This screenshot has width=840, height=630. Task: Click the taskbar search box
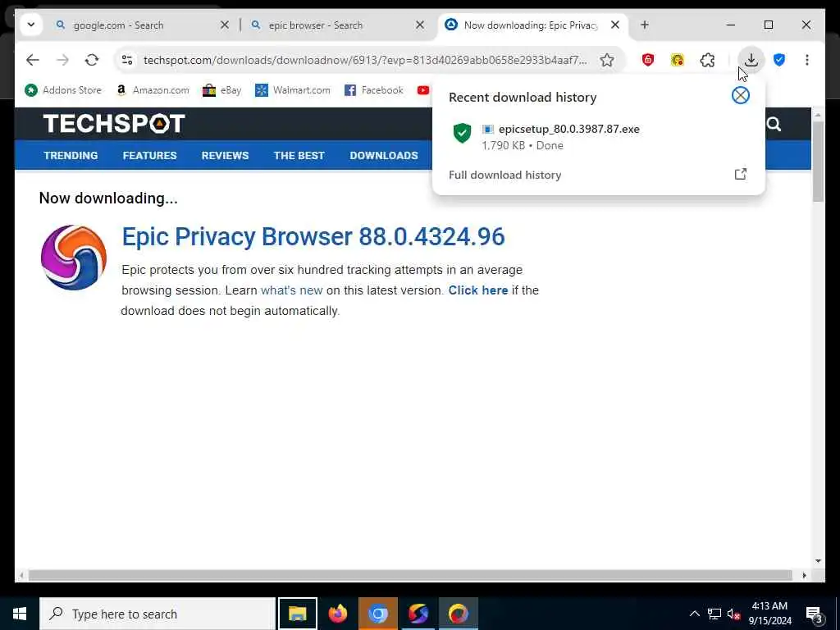coord(157,614)
